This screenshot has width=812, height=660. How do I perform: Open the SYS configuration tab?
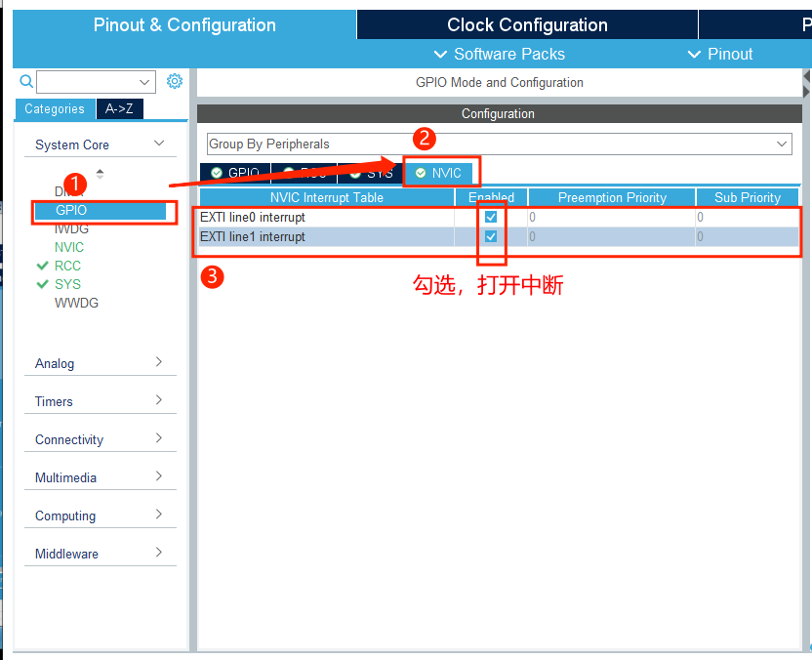[371, 173]
